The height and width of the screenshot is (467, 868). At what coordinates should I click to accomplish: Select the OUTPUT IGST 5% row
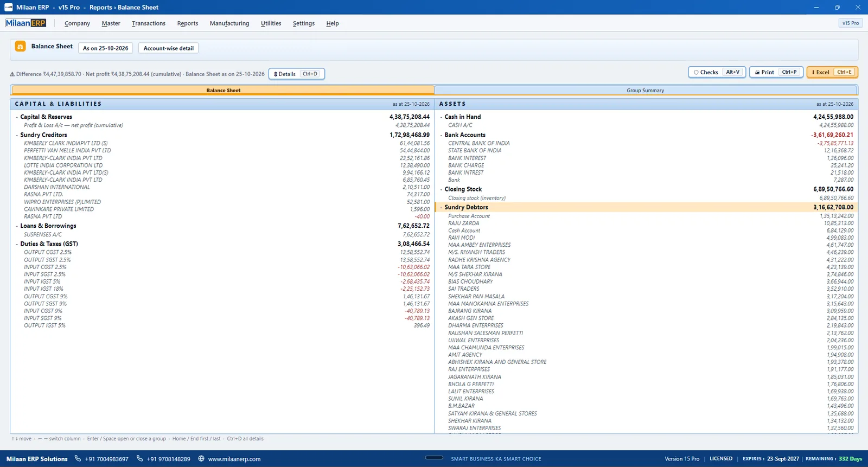222,325
